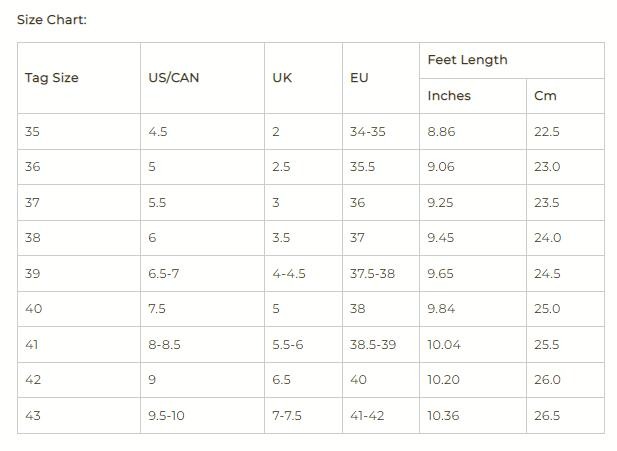617x451 pixels.
Task: Click the 8.86 inches cell
Action: point(441,132)
